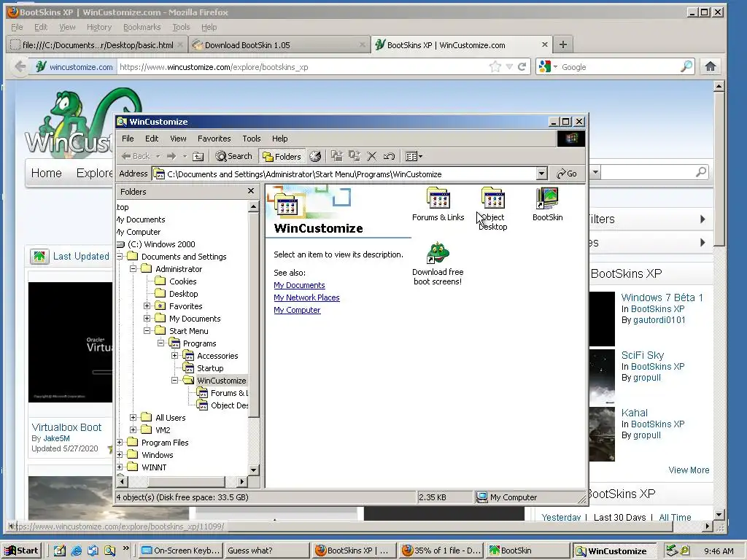The height and width of the screenshot is (560, 747).
Task: Click the Undo toolbar icon
Action: pos(389,156)
